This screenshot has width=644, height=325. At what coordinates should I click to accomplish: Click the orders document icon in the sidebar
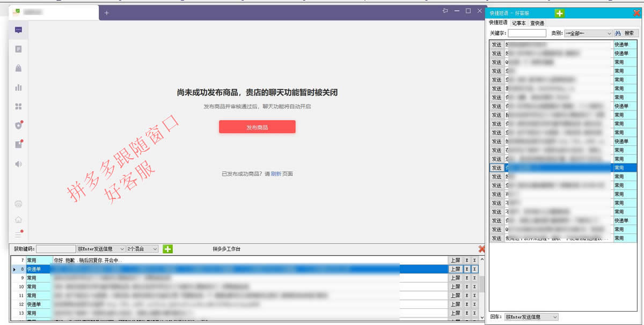coord(18,49)
